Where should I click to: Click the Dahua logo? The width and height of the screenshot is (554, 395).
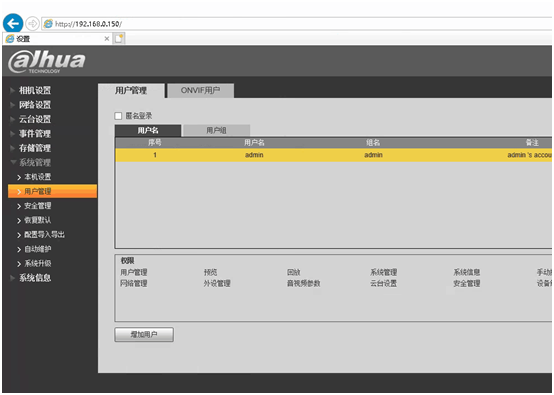click(47, 61)
